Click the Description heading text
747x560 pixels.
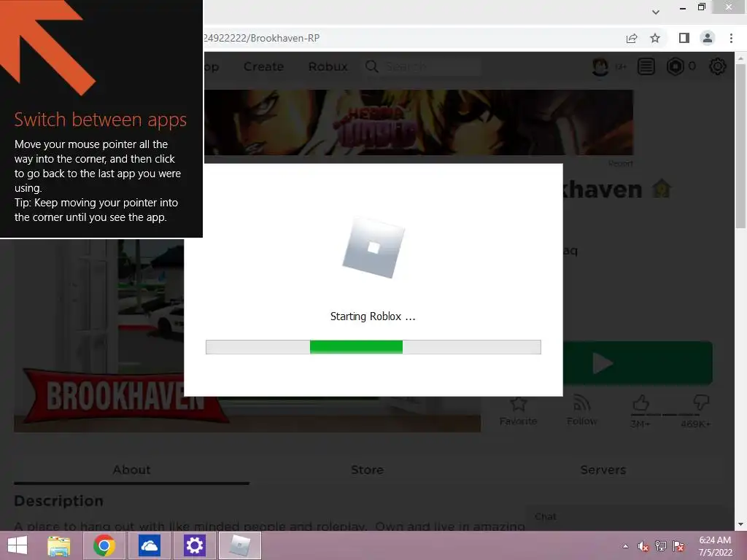coord(58,501)
